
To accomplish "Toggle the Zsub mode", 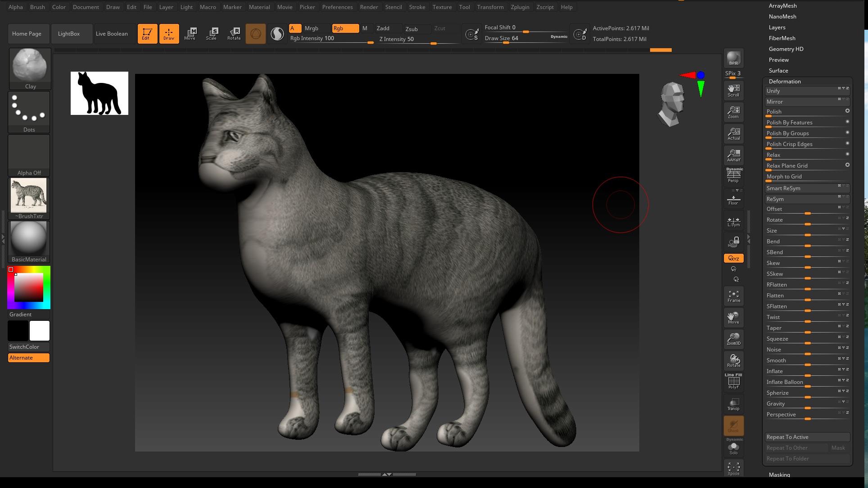I will coord(411,28).
